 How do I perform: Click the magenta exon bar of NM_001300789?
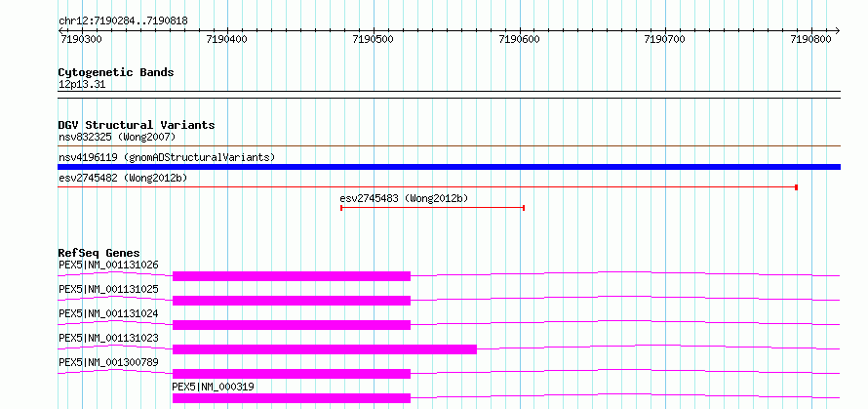coord(292,374)
